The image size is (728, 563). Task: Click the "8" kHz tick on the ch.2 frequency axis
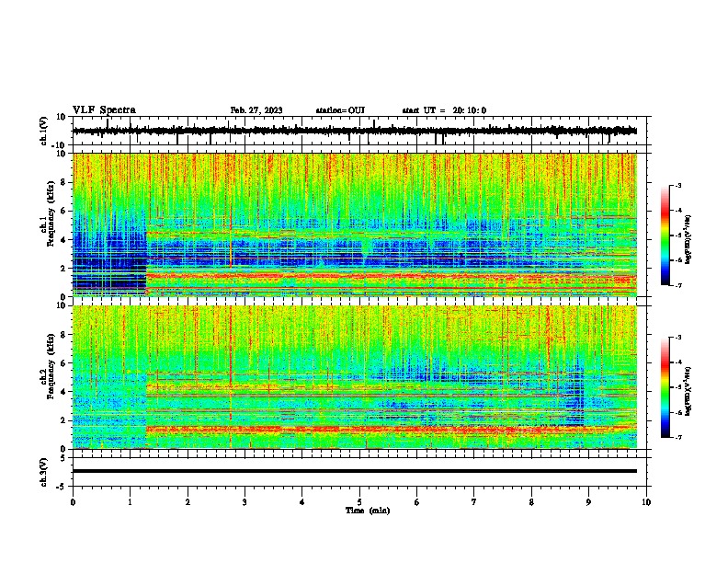(x=63, y=335)
